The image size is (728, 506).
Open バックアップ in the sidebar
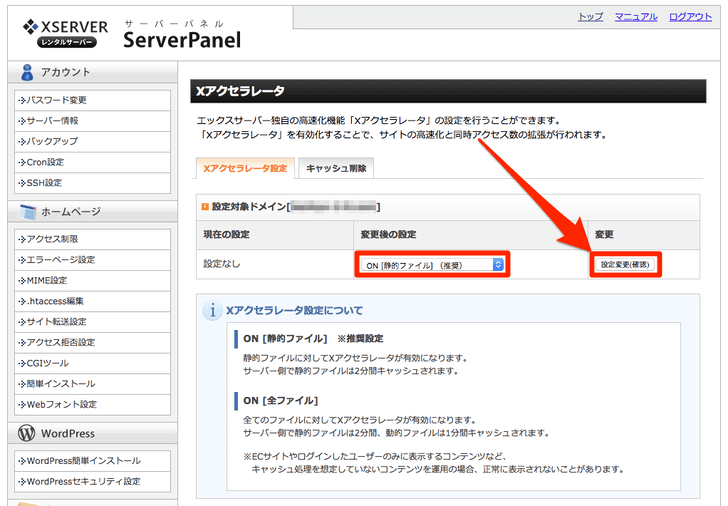click(92, 141)
